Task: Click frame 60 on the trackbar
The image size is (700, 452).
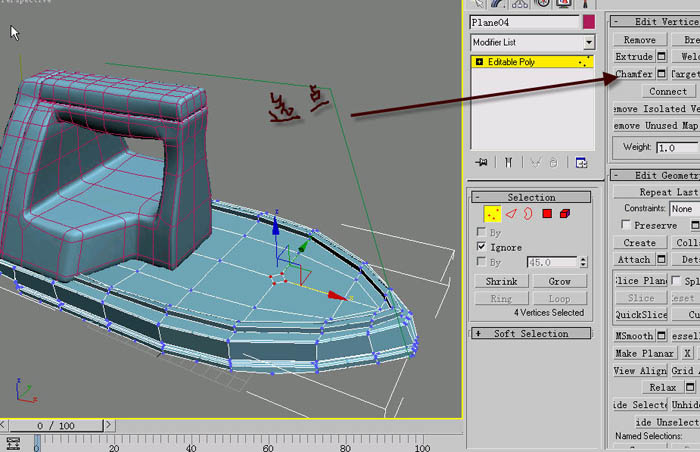Action: point(268,444)
